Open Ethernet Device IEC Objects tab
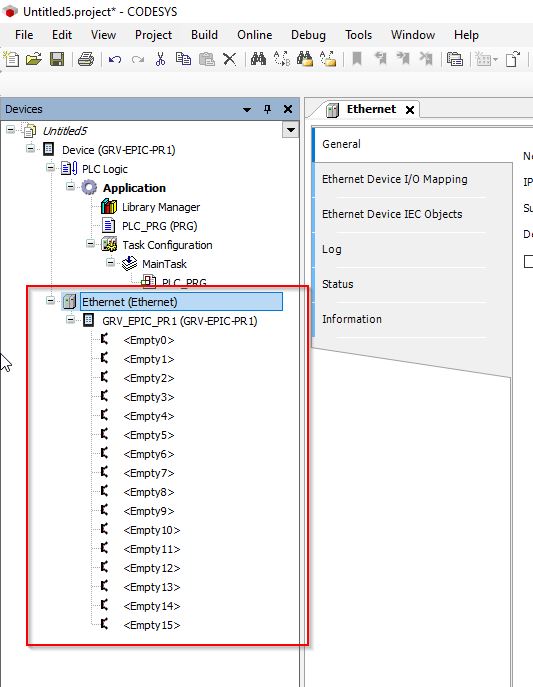 click(392, 214)
